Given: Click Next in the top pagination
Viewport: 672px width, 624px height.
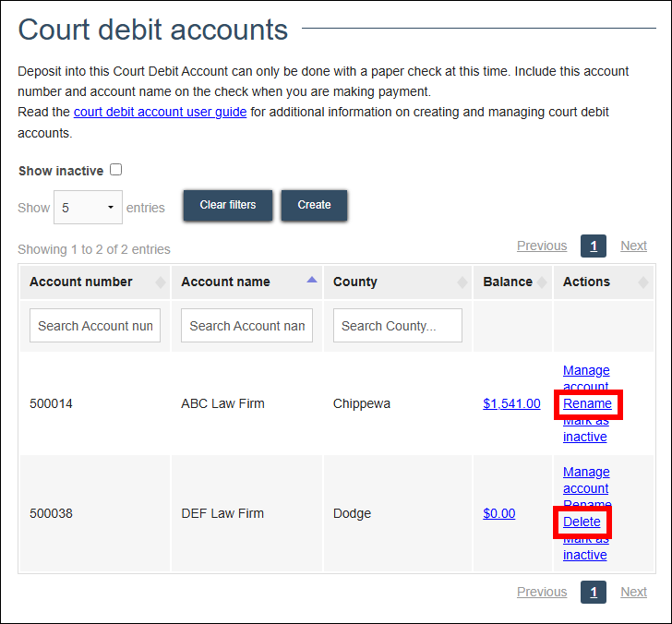Looking at the screenshot, I should (x=633, y=246).
